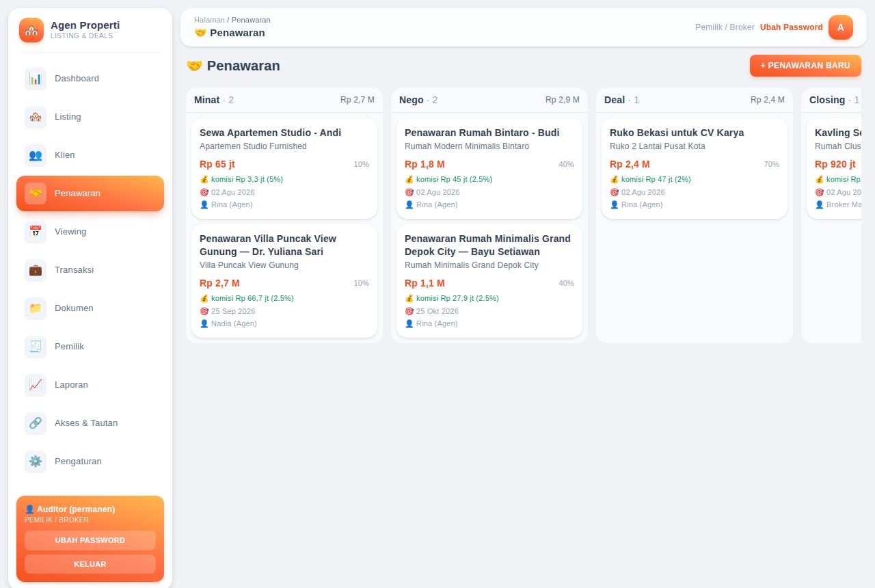Open Sewa Apartemen Studio - Andi card
875x588 pixels.
tap(284, 169)
